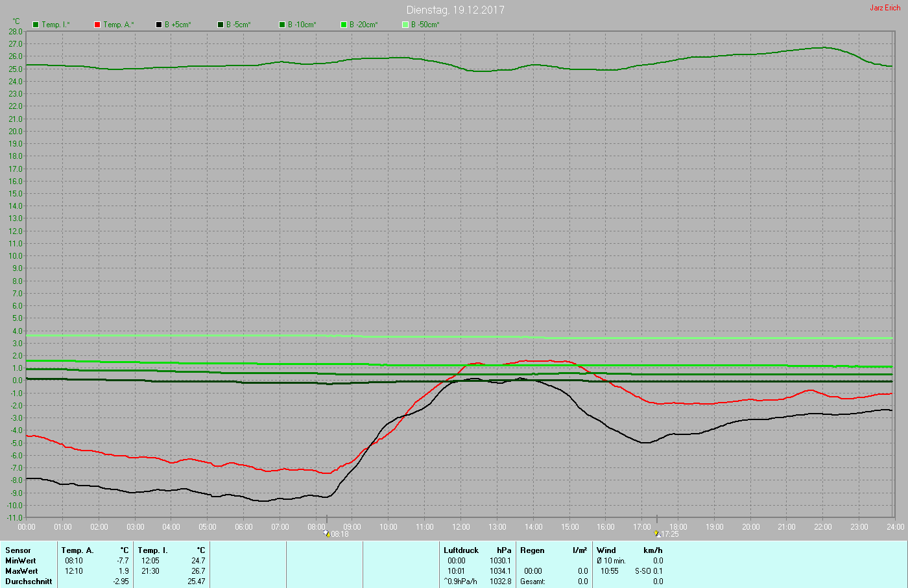Click the MaxWert row label
The width and height of the screenshot is (908, 588).
21,571
